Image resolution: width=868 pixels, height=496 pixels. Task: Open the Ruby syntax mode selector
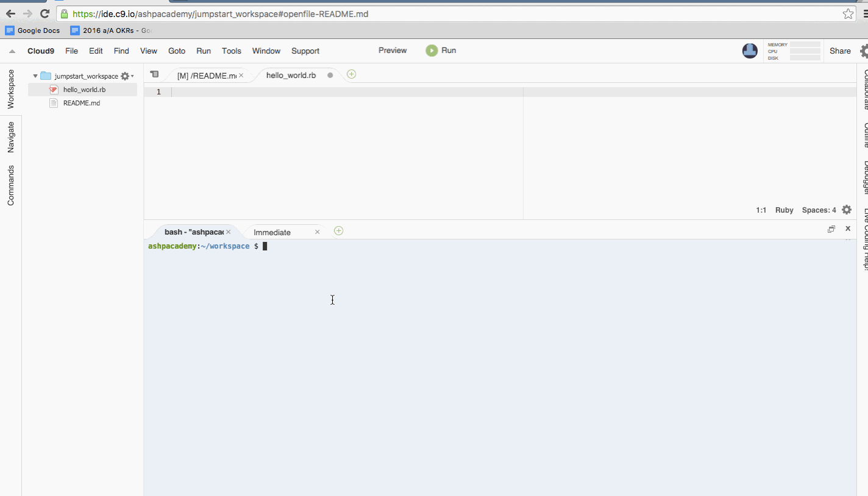pyautogui.click(x=784, y=210)
